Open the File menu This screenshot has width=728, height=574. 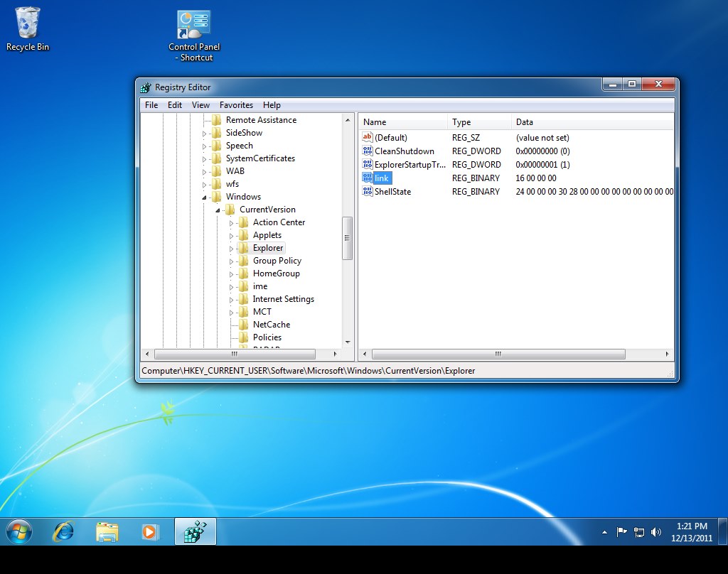pyautogui.click(x=151, y=105)
